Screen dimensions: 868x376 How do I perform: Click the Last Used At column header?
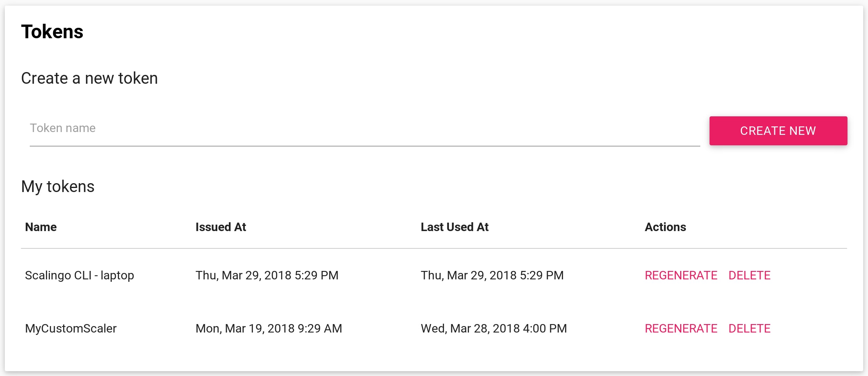coord(455,227)
